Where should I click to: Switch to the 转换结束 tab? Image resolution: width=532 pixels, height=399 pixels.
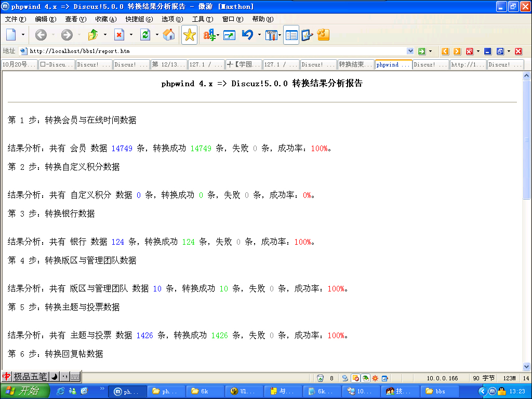[x=355, y=64]
